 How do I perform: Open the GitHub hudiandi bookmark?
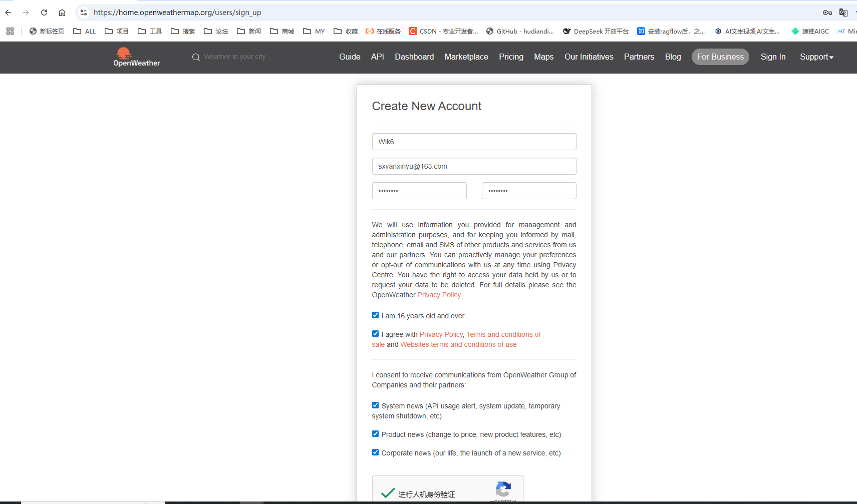pos(520,31)
